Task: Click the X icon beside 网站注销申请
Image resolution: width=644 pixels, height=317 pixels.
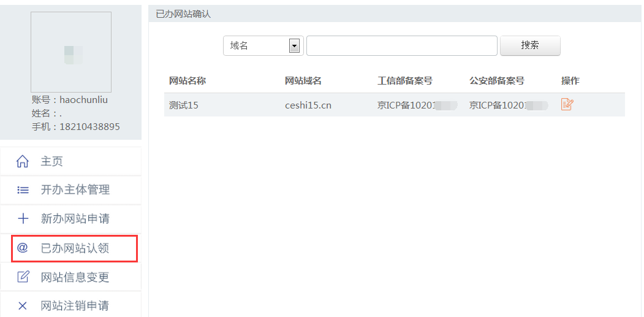Action: coord(23,306)
